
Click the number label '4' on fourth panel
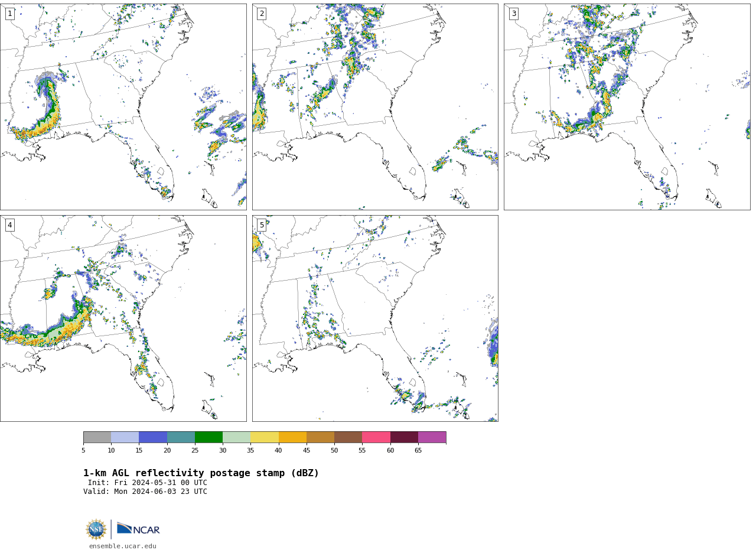9,225
